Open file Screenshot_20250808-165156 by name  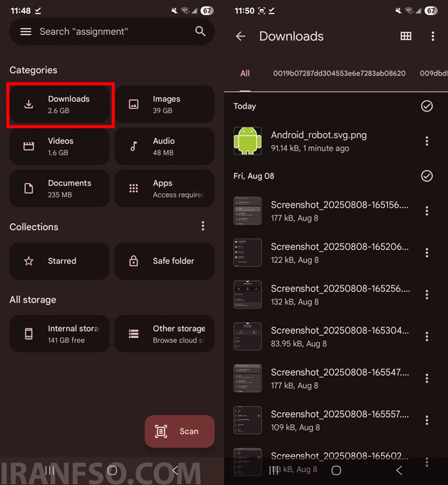339,205
